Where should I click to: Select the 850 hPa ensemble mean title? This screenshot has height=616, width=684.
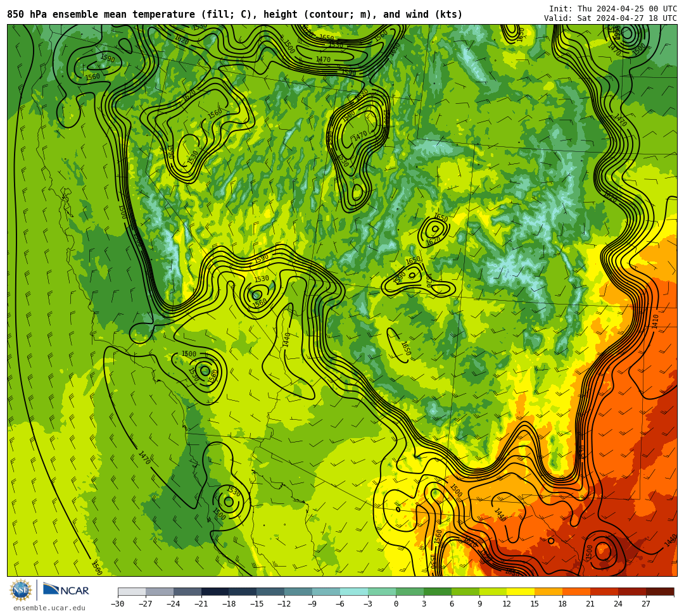(x=235, y=15)
